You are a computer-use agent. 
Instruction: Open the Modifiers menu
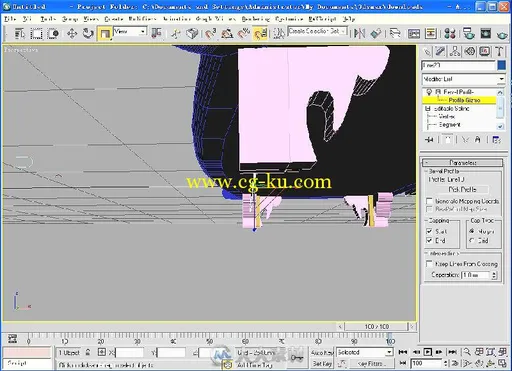tap(143, 19)
